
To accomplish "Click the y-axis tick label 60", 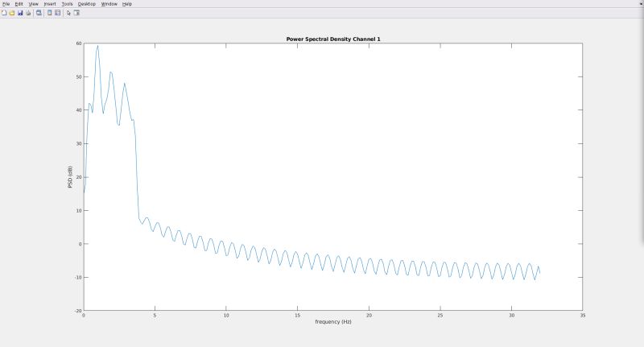I will point(79,43).
